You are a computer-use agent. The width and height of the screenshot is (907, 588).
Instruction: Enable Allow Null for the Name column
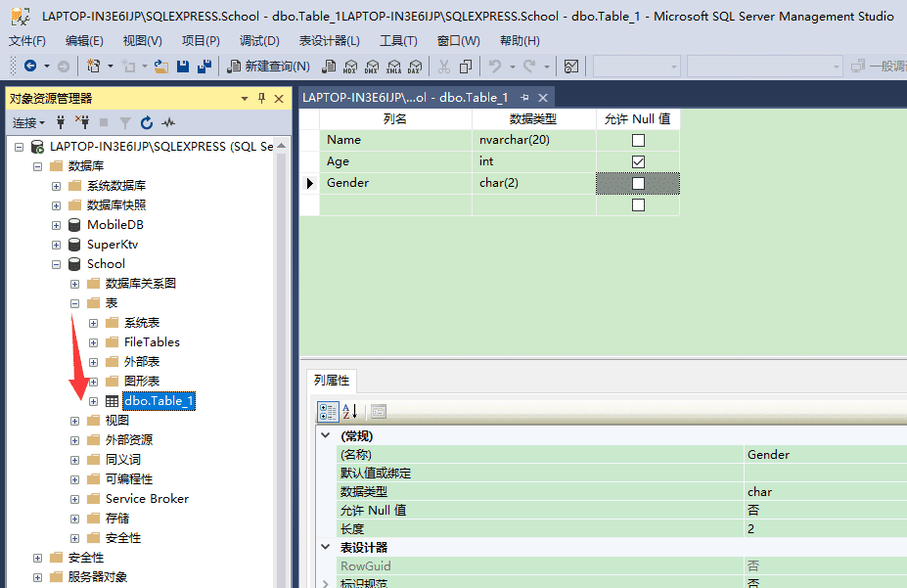pyautogui.click(x=638, y=139)
